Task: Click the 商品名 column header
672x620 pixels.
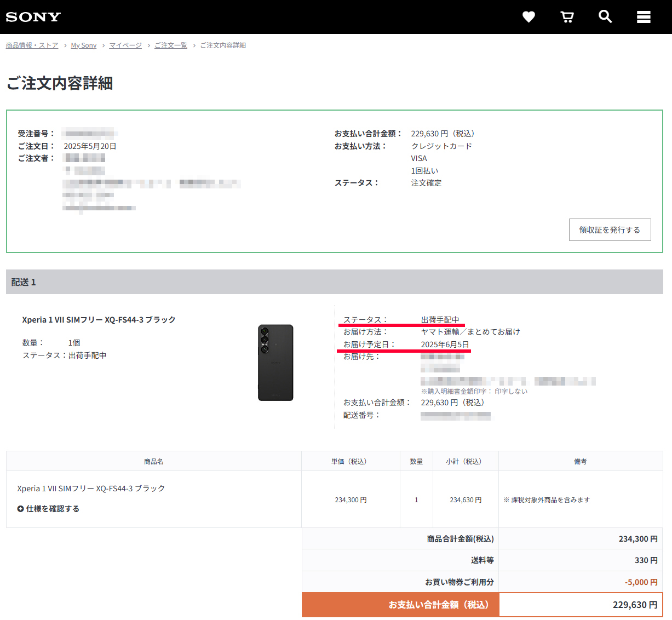Action: pyautogui.click(x=154, y=462)
